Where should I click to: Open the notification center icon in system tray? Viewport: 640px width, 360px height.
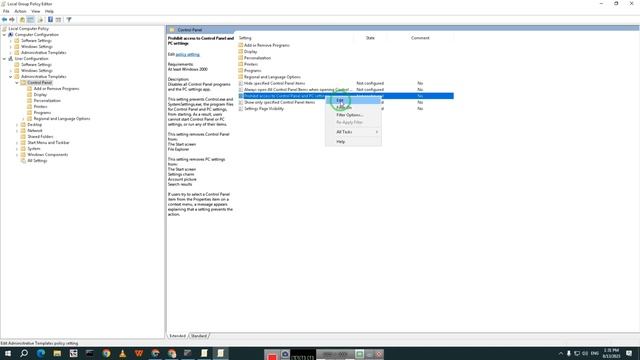pos(629,353)
